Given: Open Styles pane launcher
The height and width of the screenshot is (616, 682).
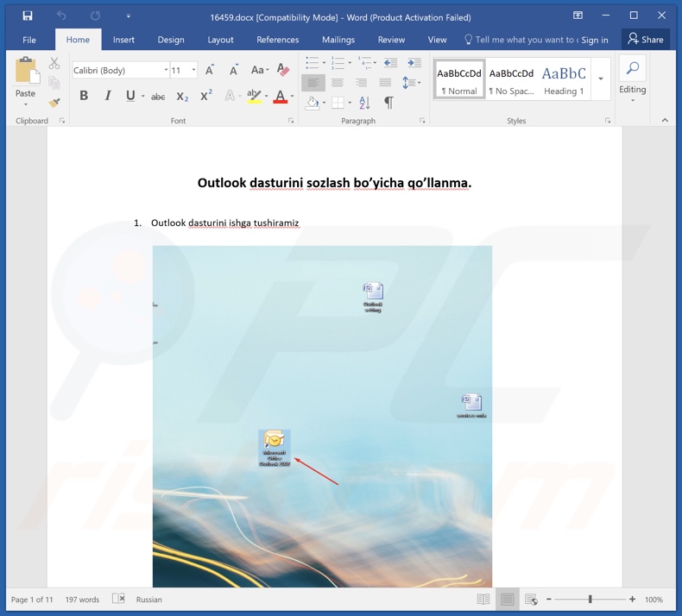Looking at the screenshot, I should pyautogui.click(x=608, y=121).
